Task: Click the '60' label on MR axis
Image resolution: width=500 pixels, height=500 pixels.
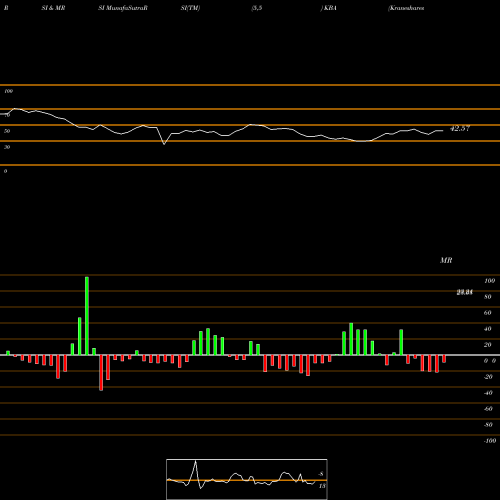Action: (x=488, y=313)
